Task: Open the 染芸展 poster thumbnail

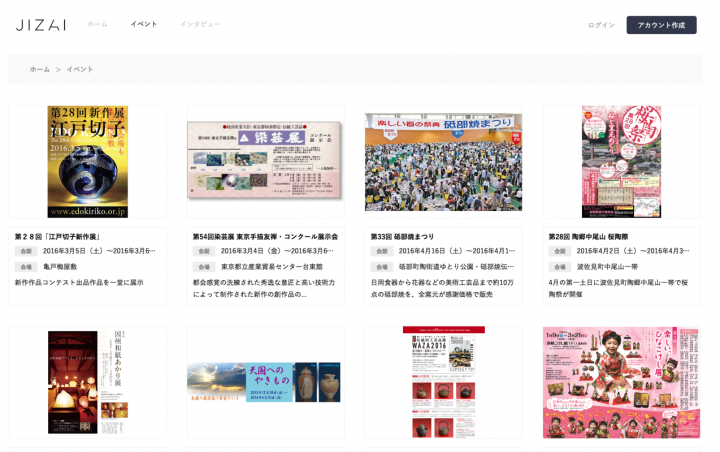Action: pyautogui.click(x=265, y=162)
